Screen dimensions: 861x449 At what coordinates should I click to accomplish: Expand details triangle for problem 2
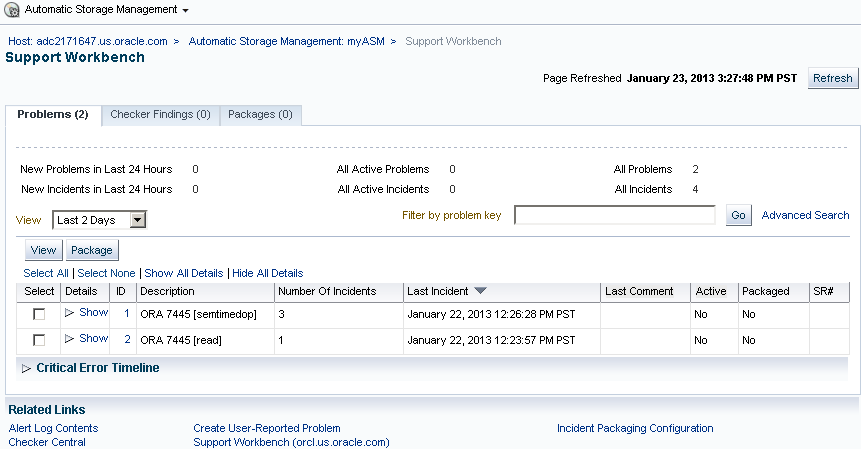69,339
